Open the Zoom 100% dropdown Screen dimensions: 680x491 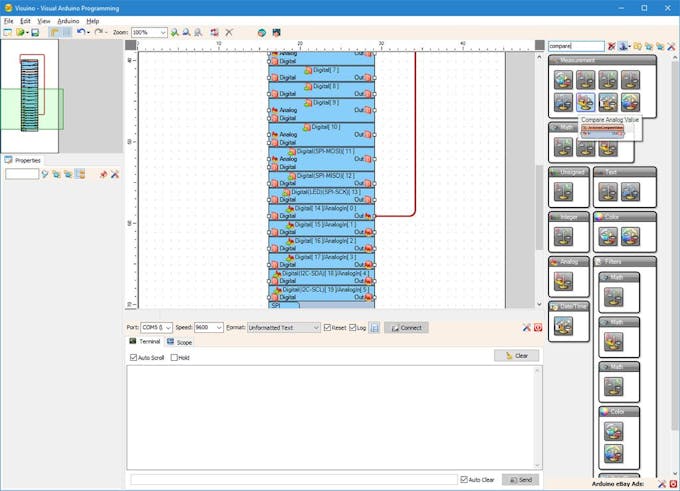tap(163, 33)
